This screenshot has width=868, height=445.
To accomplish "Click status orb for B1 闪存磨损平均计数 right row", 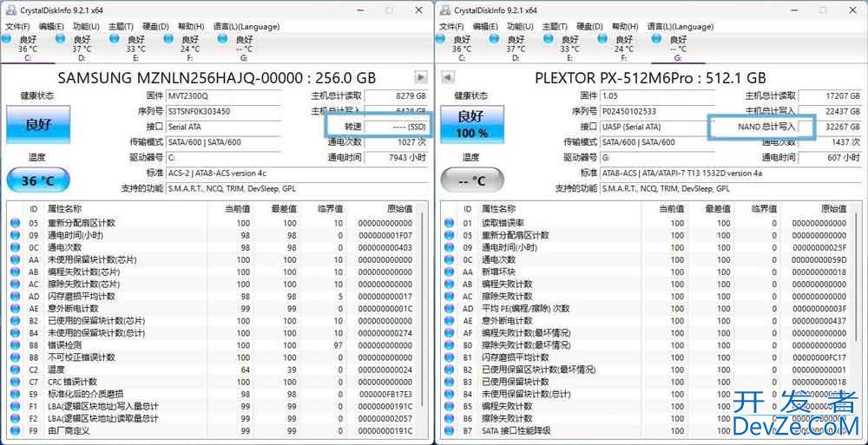I will [x=449, y=357].
